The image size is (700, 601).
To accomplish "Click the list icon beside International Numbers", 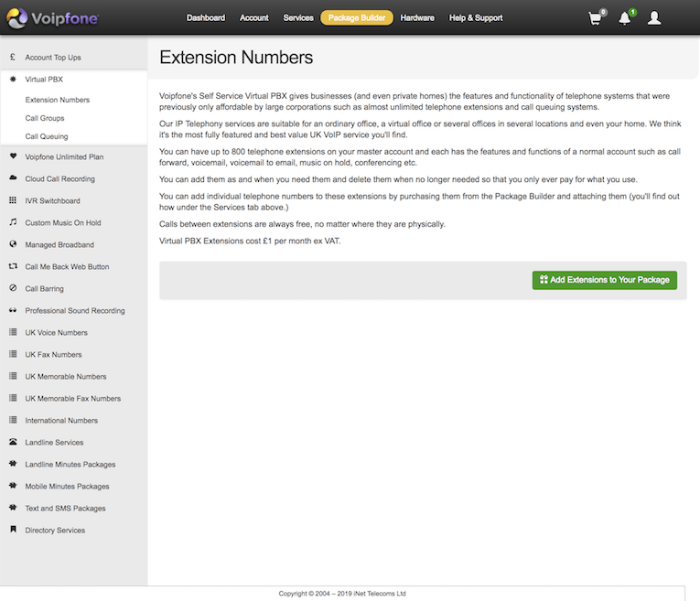I will coord(13,420).
